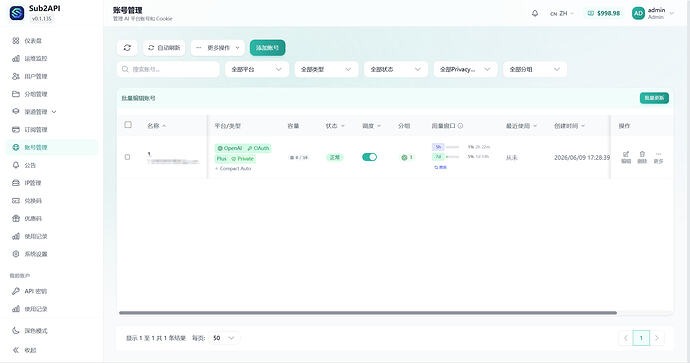Focus the 搜索账号 search field
The height and width of the screenshot is (363, 690).
pyautogui.click(x=168, y=69)
